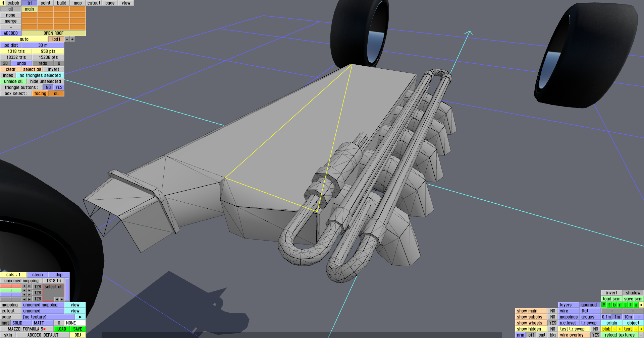Toggle the test l.r.swap NO switch
This screenshot has width=644, height=338.
[596, 329]
